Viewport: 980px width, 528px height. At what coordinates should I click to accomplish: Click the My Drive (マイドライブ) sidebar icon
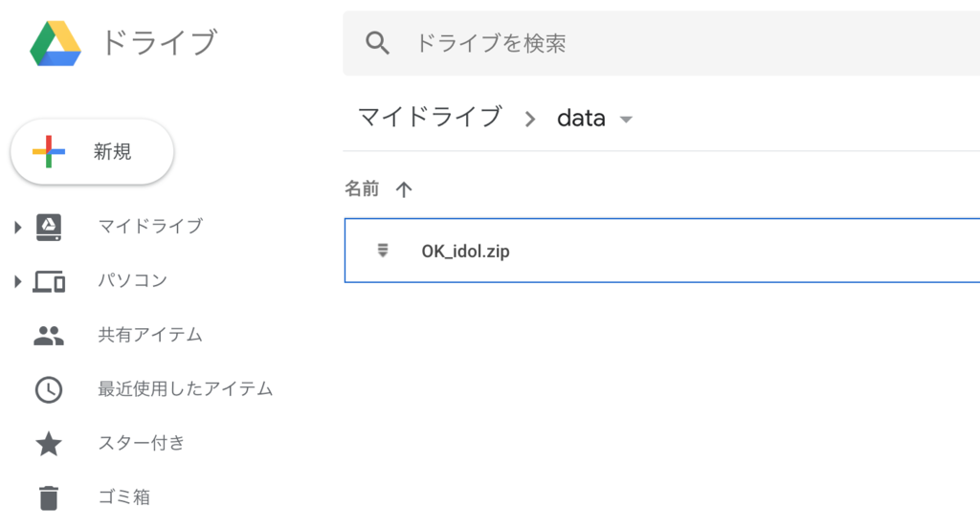[x=49, y=227]
